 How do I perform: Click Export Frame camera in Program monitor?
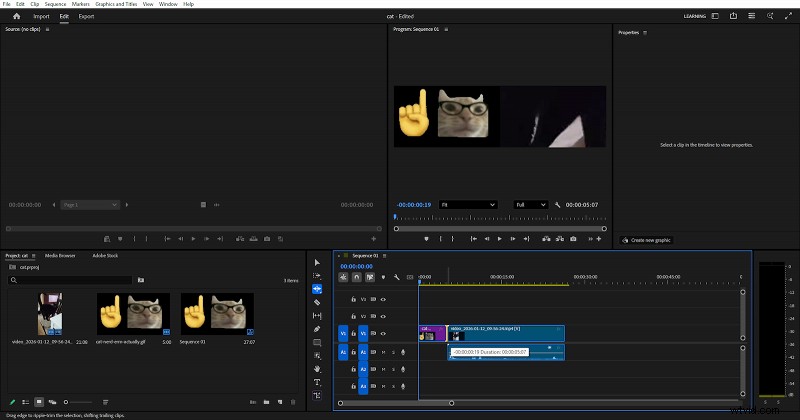pos(573,239)
